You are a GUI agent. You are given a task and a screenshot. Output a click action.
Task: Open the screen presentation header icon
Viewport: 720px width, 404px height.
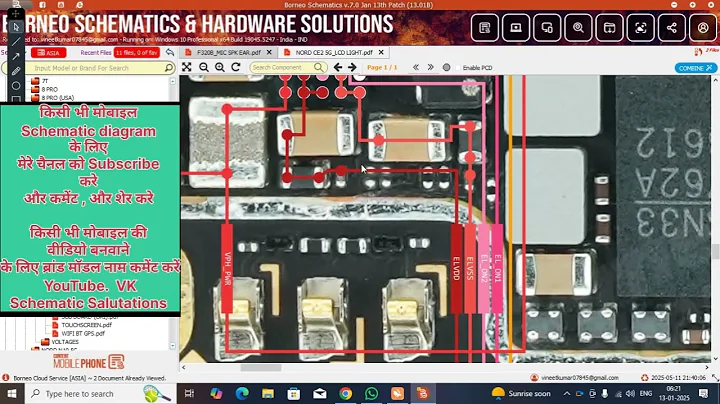click(x=516, y=28)
